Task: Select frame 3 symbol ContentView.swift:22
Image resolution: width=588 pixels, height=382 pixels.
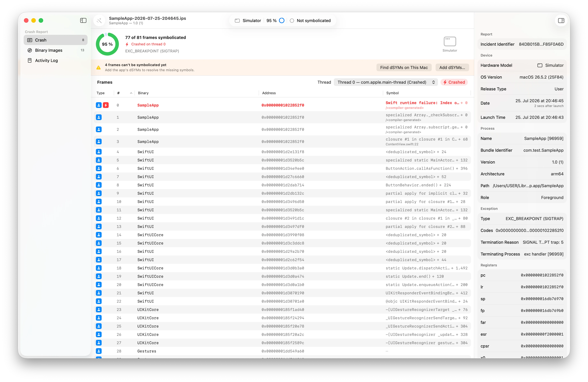Action: click(x=402, y=144)
